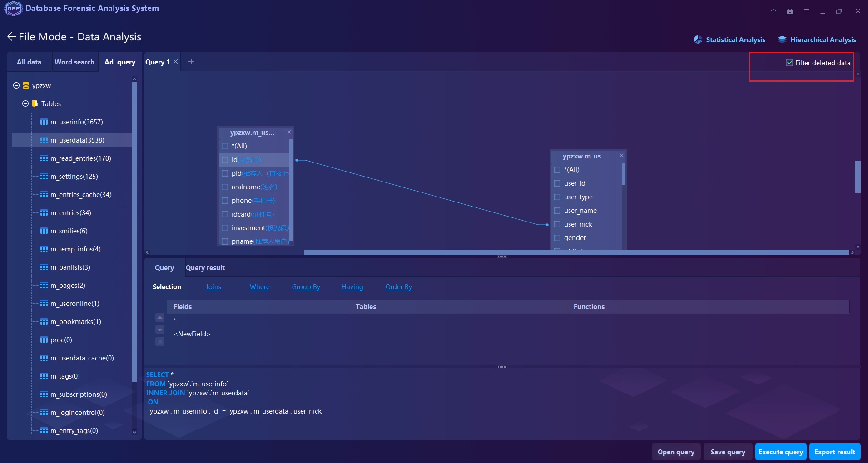
Task: Click the DBF logo icon top left
Action: tap(13, 8)
